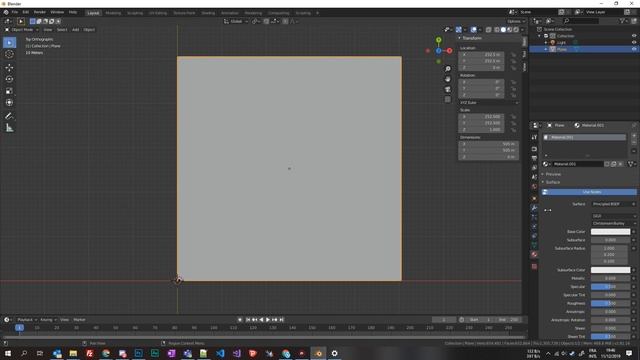Toggle viewport gizmos button
Image resolution: width=640 pixels, height=360 pixels.
(x=459, y=30)
